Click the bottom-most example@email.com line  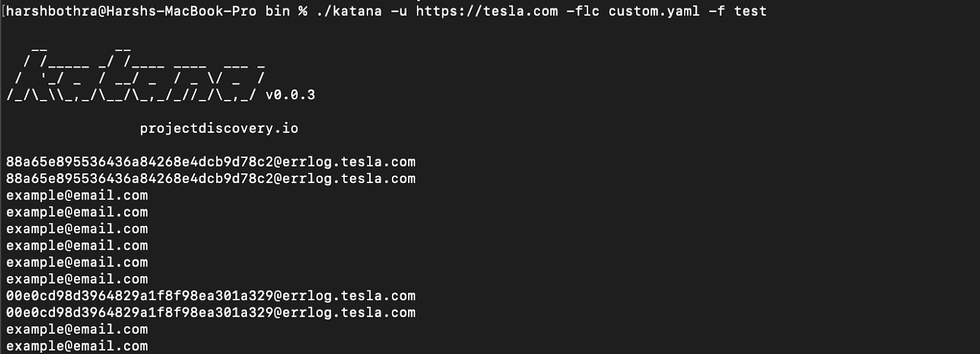77,346
